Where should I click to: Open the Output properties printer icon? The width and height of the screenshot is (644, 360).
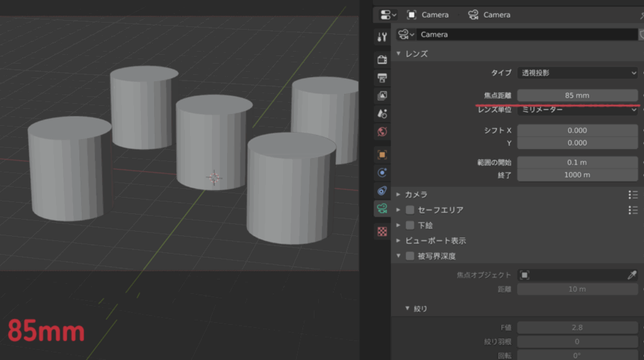(x=382, y=77)
